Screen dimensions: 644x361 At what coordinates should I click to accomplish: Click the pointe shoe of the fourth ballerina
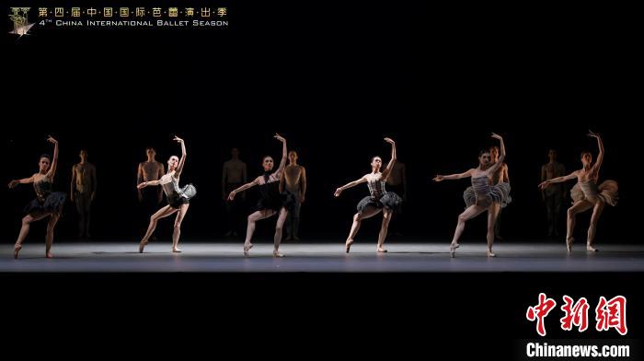(349, 245)
